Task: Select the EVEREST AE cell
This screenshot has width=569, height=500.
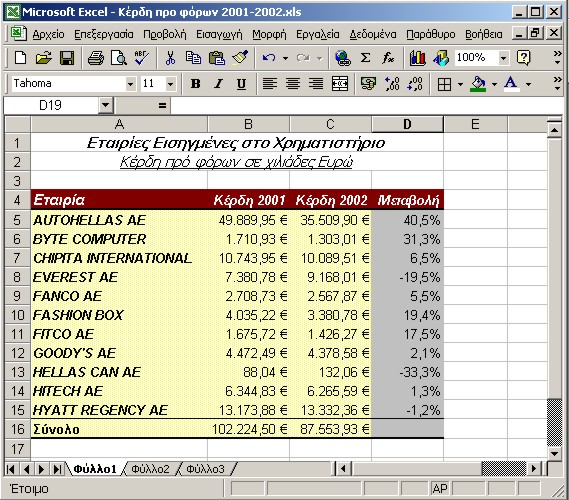Action: [x=119, y=277]
